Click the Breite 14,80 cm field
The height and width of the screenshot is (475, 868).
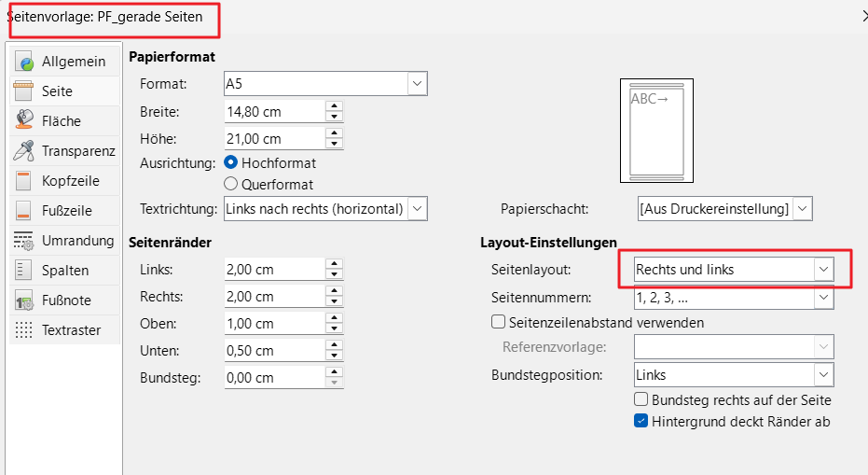(x=274, y=111)
